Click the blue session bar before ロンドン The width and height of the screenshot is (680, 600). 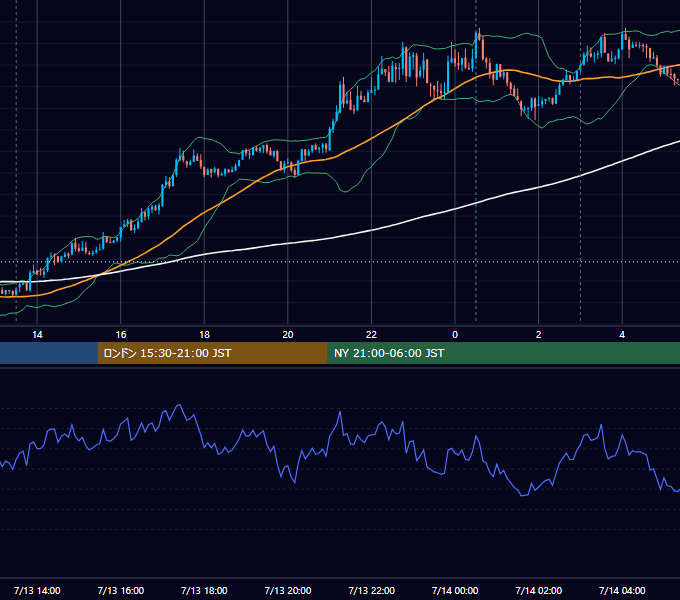pos(49,353)
